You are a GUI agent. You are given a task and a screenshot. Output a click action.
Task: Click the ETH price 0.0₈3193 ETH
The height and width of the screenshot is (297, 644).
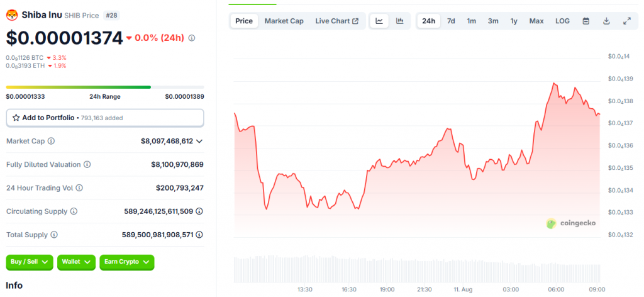pyautogui.click(x=25, y=65)
